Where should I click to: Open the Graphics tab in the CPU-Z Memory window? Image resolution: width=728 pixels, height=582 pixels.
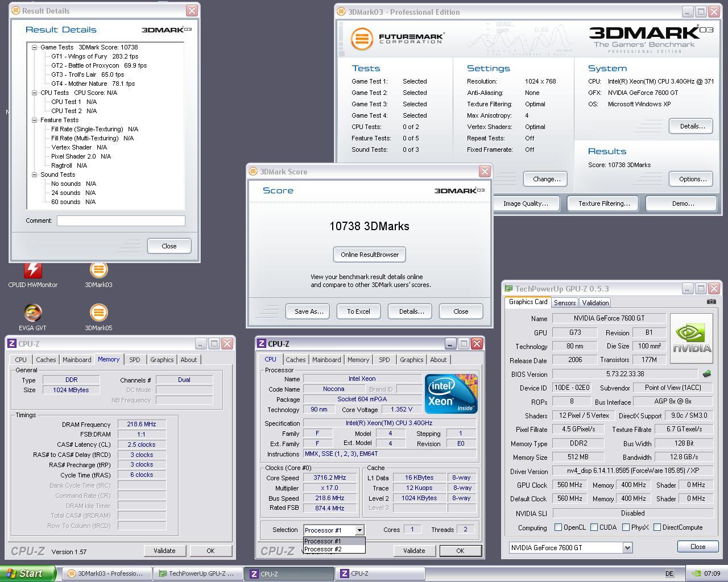point(162,360)
